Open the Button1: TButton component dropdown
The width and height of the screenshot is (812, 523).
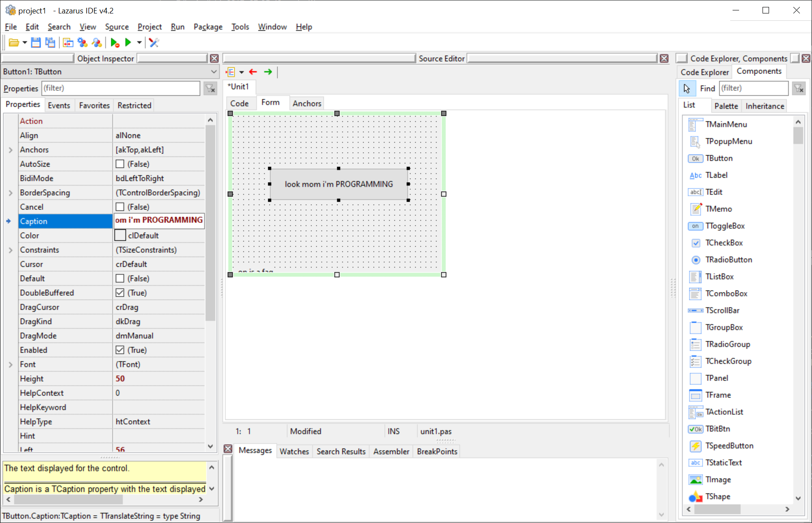[214, 72]
